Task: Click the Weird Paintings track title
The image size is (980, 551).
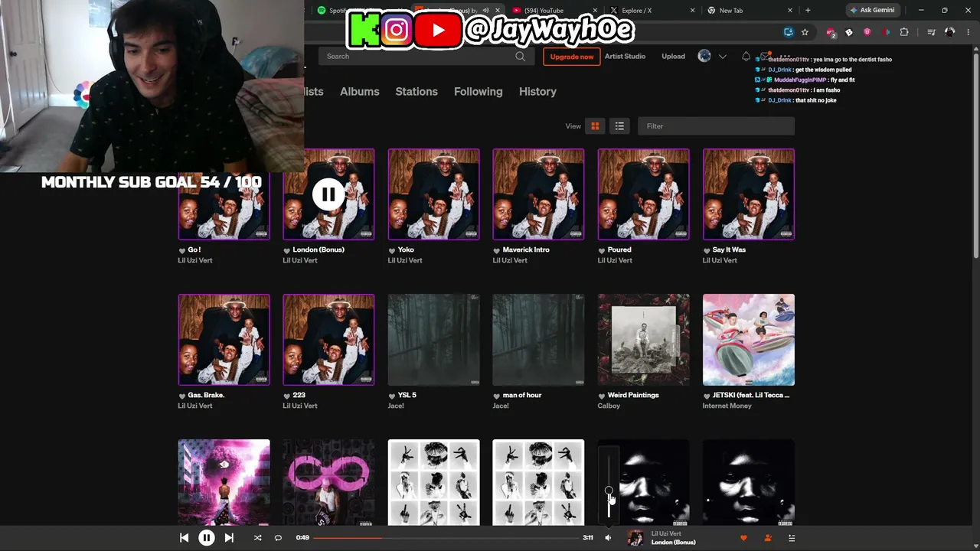Action: coord(633,395)
